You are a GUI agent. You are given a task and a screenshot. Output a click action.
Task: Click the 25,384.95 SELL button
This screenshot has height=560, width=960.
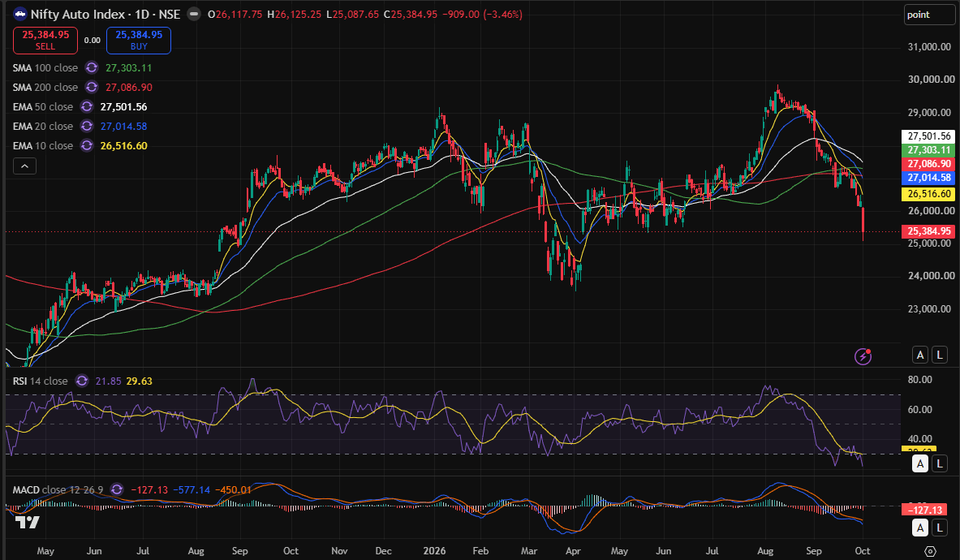tap(45, 41)
